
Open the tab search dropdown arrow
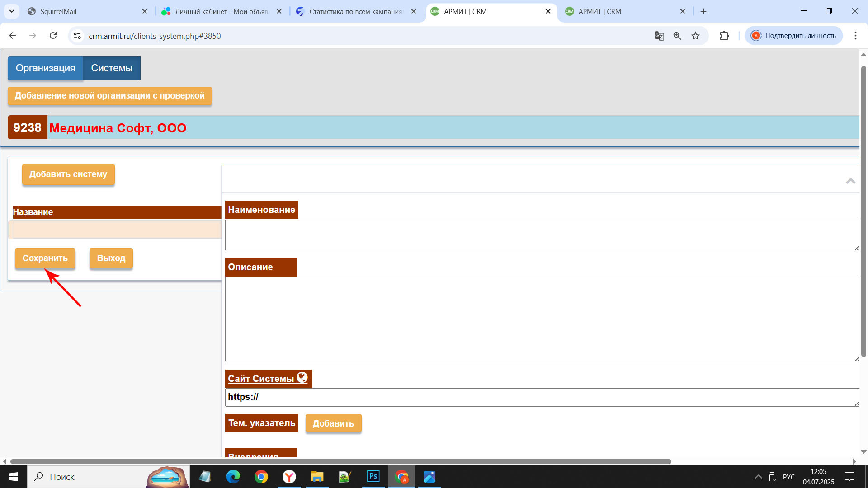coord(12,11)
